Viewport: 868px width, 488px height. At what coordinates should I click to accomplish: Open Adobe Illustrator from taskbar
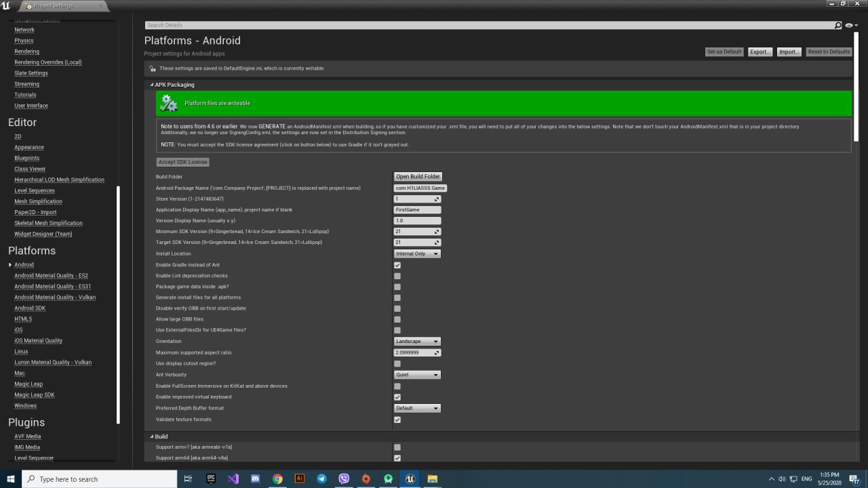(300, 479)
